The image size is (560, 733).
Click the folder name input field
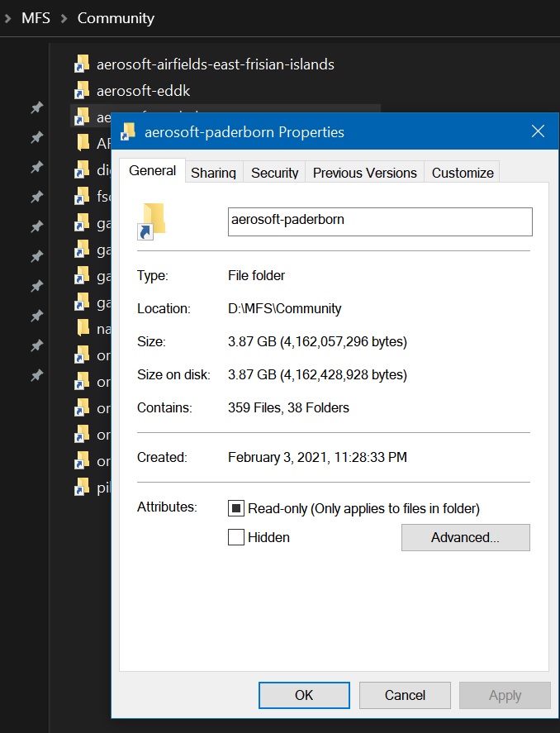click(x=380, y=221)
